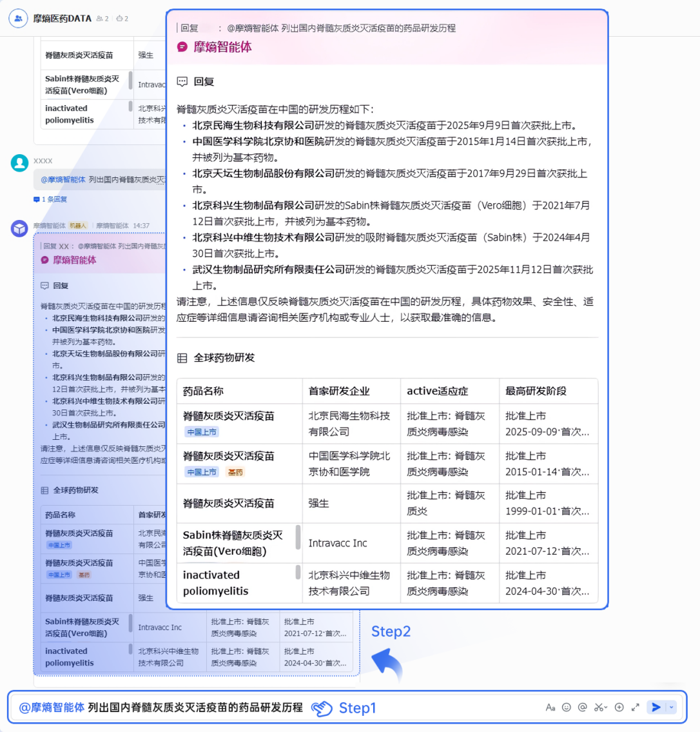Click the 摩熵智能体 bot cube avatar

[19, 228]
